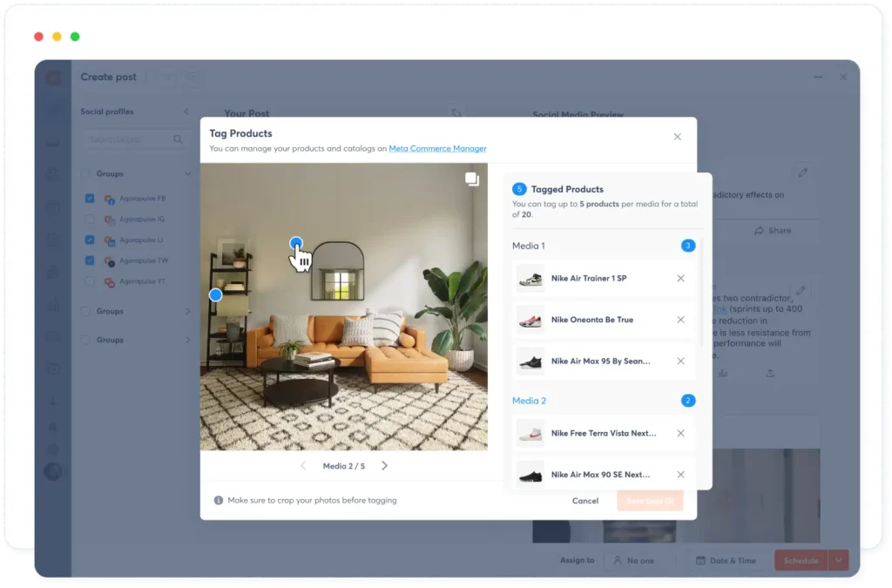Open the Schedule dropdown arrow

(839, 561)
